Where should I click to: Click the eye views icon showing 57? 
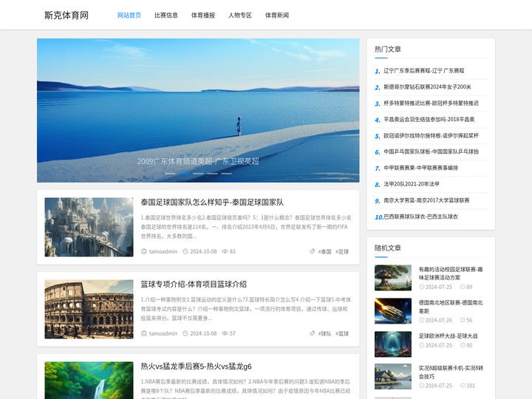[x=225, y=333]
